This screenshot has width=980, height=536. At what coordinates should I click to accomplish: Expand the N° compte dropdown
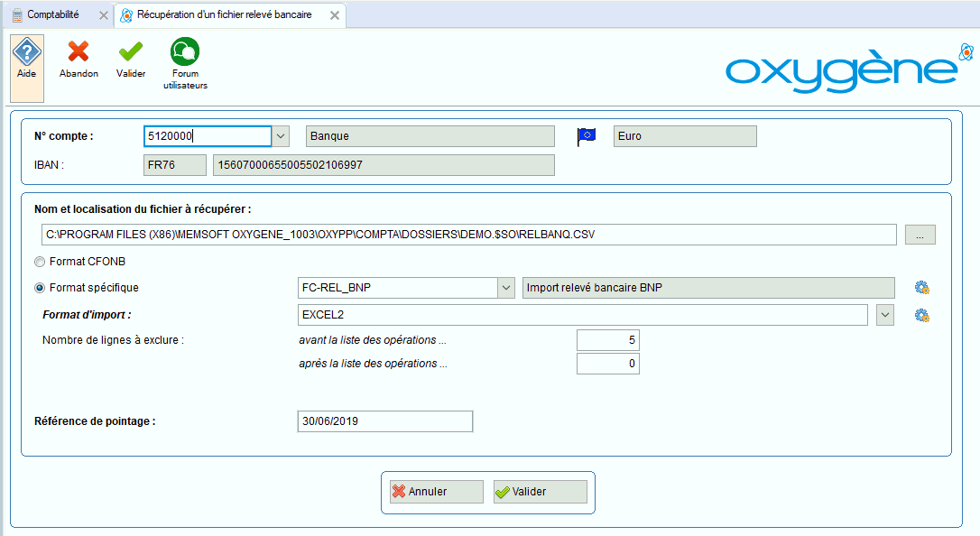point(281,136)
